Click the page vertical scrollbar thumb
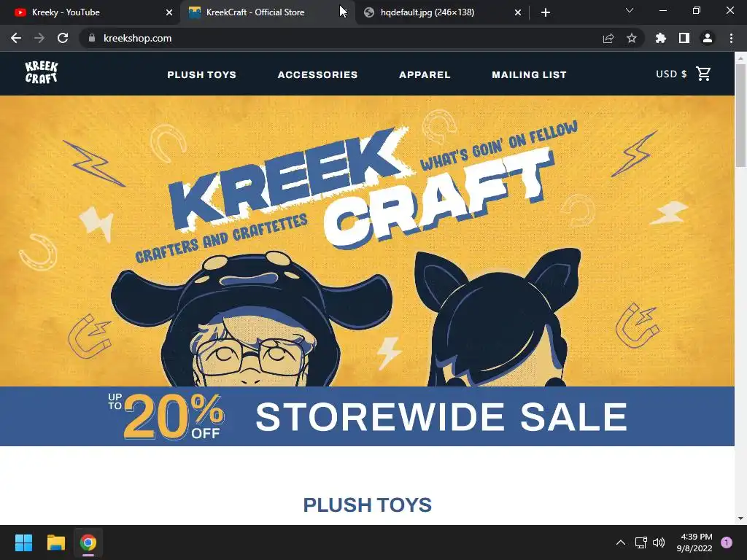 pos(740,116)
